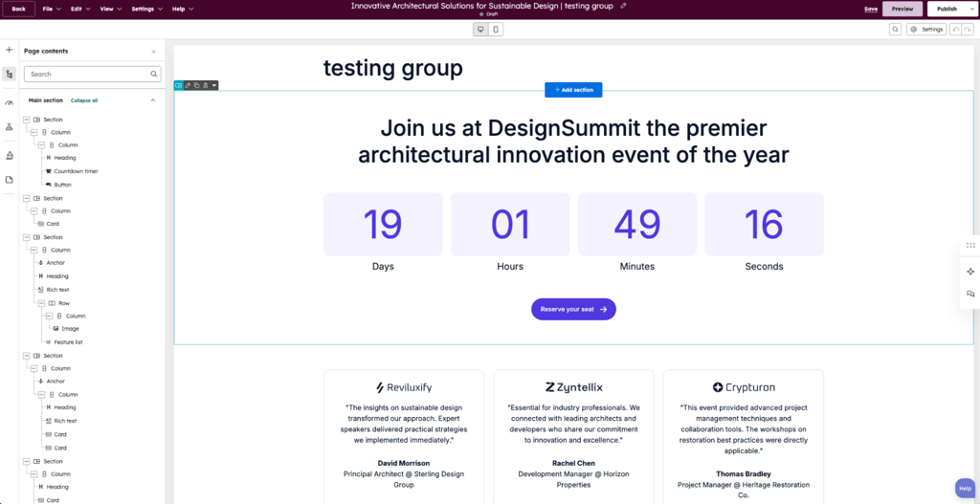Open the File menu
Screen dimensions: 980x504
(52, 10)
